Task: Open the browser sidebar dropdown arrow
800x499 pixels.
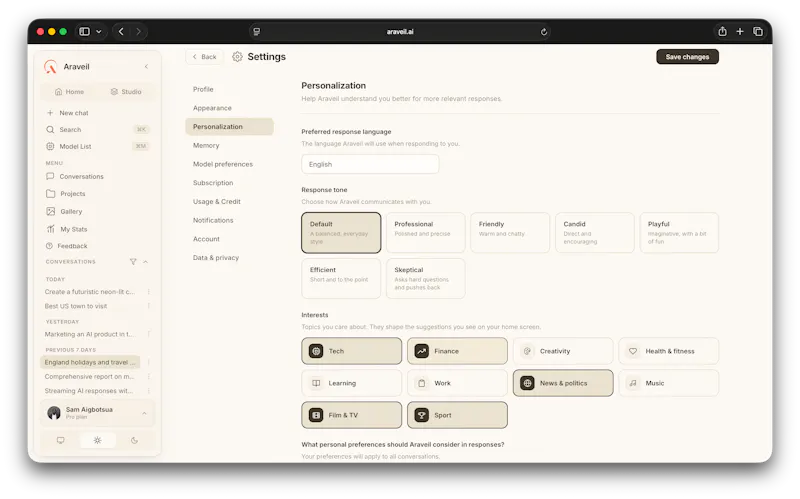Action: pyautogui.click(x=99, y=32)
